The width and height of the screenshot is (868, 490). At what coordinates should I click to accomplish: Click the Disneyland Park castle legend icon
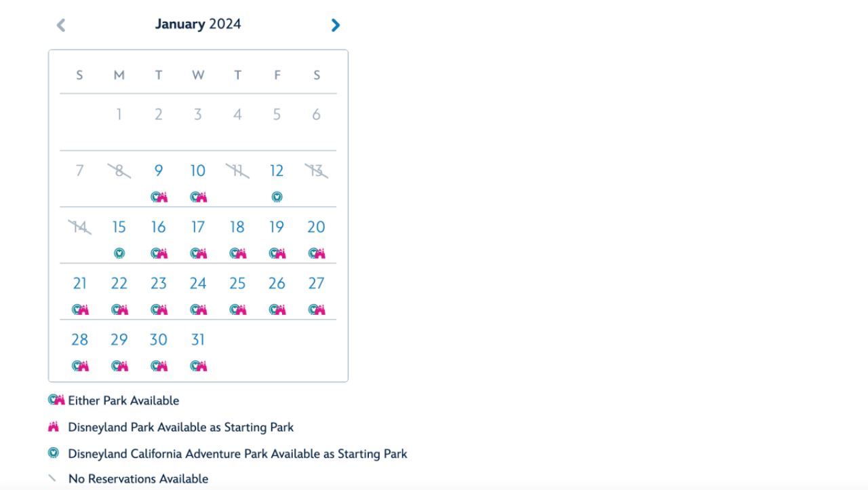[54, 427]
